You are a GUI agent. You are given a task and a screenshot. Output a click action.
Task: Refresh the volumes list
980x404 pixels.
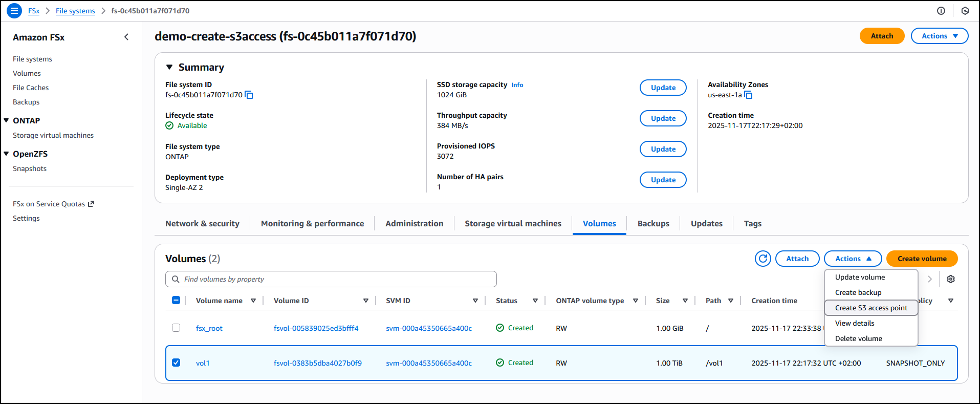[763, 259]
